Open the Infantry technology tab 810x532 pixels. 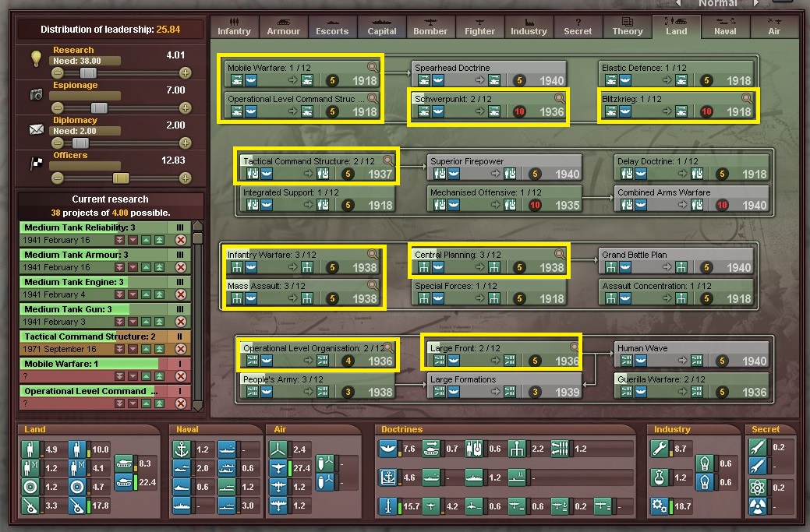(234, 26)
